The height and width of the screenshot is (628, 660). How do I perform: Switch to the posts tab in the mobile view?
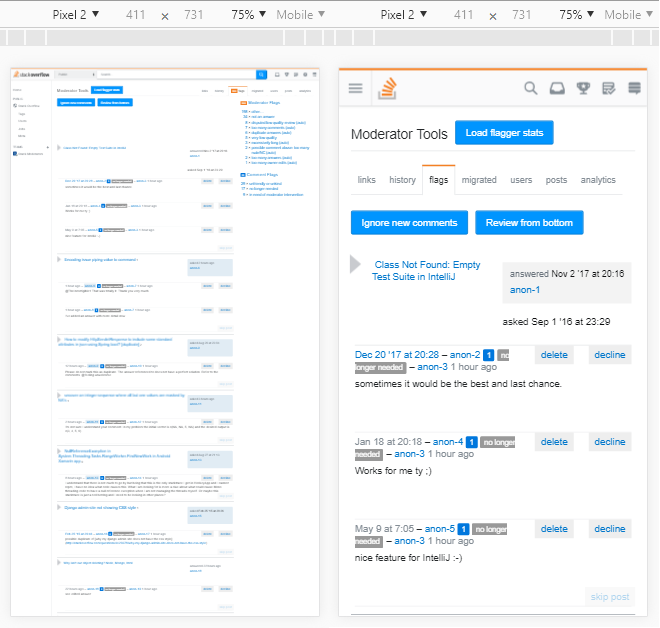click(x=556, y=180)
